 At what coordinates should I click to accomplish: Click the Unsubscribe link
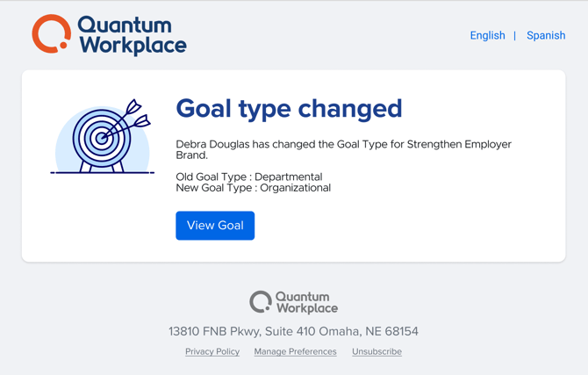click(x=376, y=351)
